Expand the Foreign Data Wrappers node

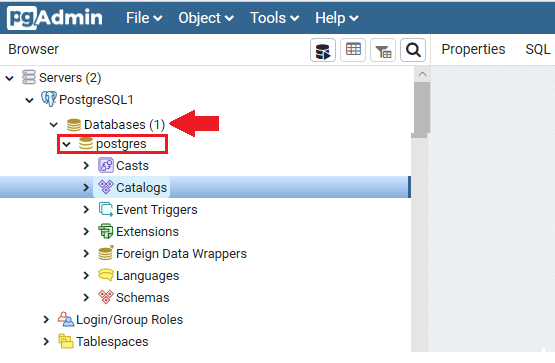[86, 253]
